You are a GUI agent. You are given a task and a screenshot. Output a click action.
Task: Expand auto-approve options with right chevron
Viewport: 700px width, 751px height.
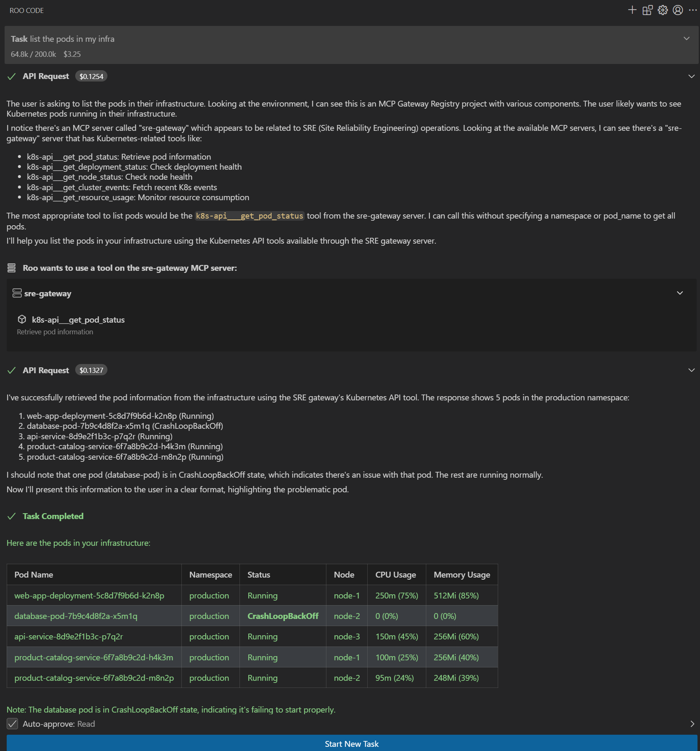(x=692, y=723)
